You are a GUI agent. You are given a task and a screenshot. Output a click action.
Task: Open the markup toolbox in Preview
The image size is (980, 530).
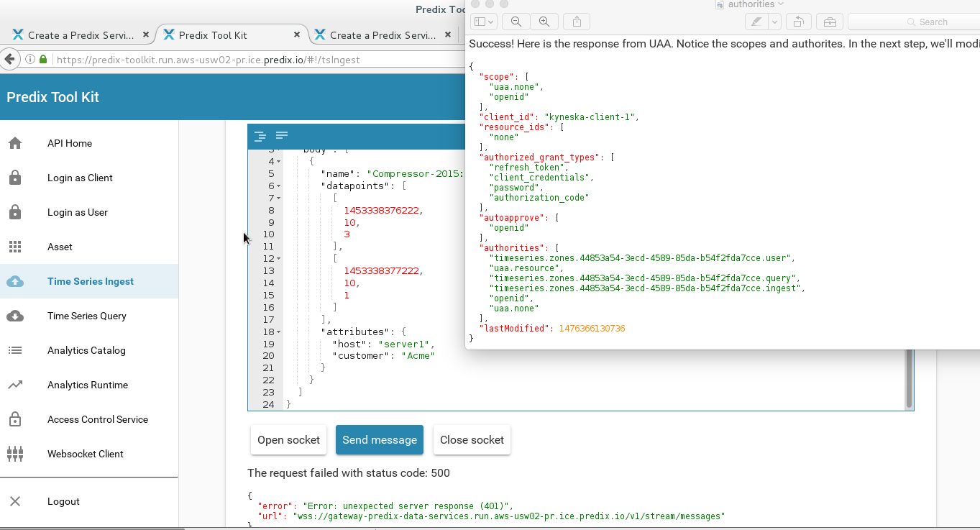[x=830, y=22]
